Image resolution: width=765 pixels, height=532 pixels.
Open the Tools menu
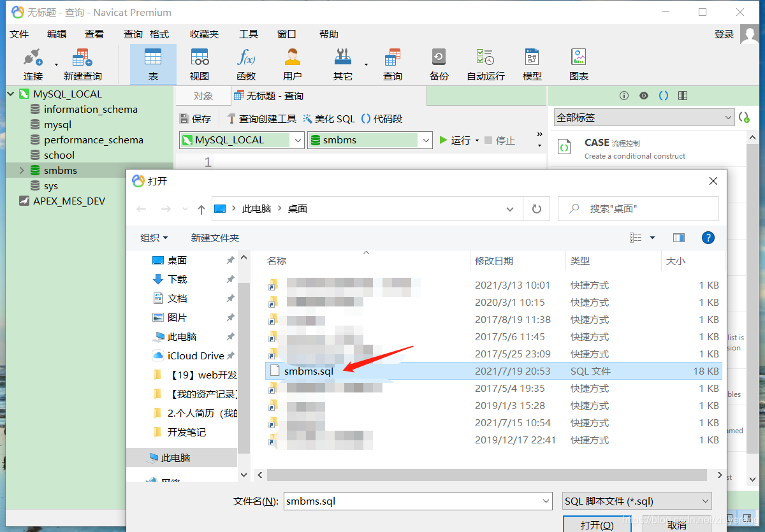[x=249, y=34]
